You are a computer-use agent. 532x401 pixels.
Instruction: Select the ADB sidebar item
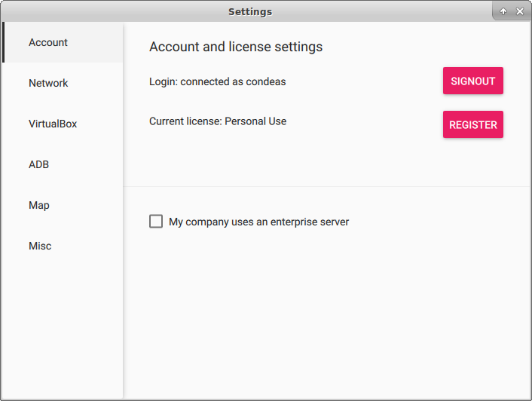[63, 164]
